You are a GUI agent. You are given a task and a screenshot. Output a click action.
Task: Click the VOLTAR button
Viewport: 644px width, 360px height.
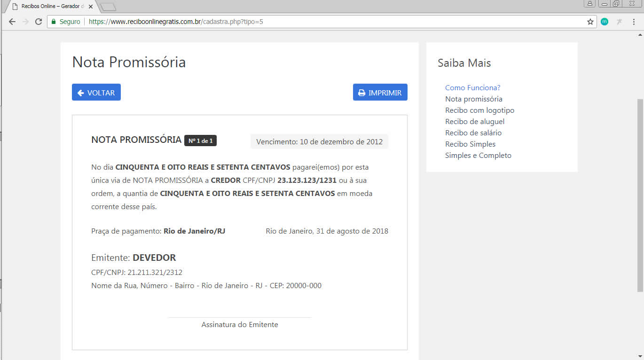pos(96,92)
